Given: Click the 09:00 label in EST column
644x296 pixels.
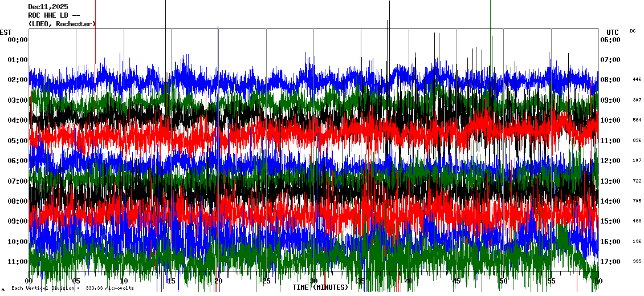Looking at the screenshot, I should tap(18, 221).
